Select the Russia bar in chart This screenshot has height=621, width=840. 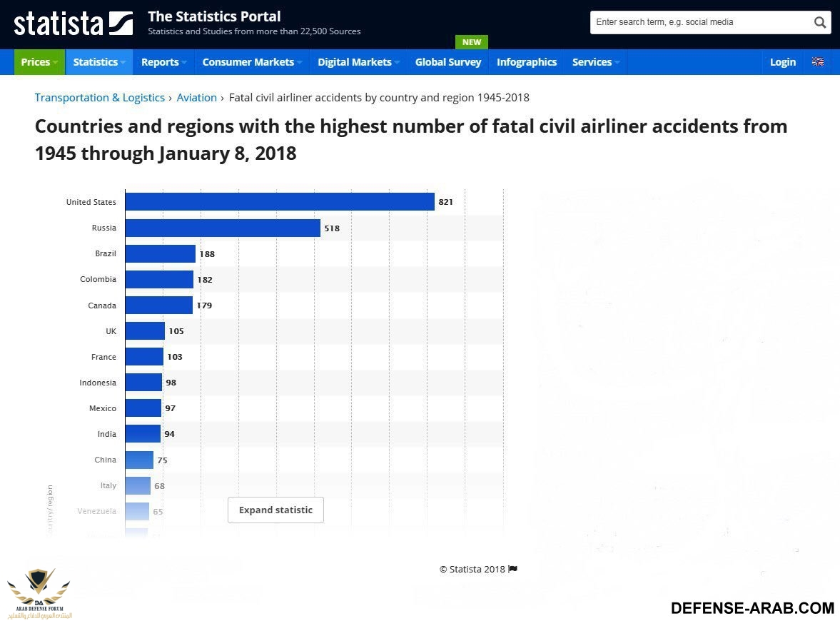pyautogui.click(x=223, y=228)
